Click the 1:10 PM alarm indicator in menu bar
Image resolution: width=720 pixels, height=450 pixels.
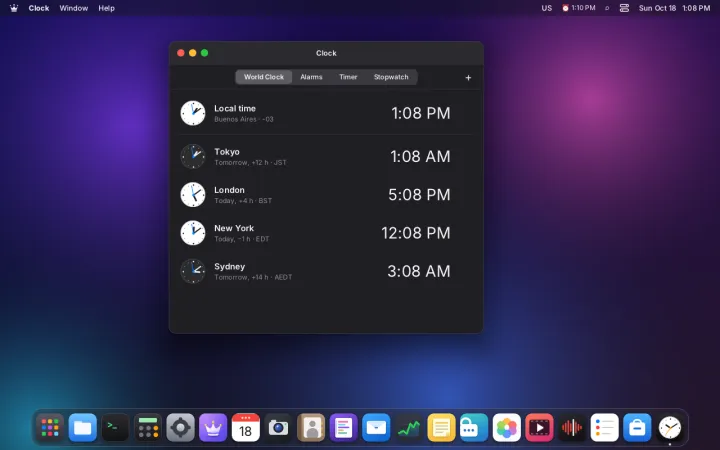point(579,8)
